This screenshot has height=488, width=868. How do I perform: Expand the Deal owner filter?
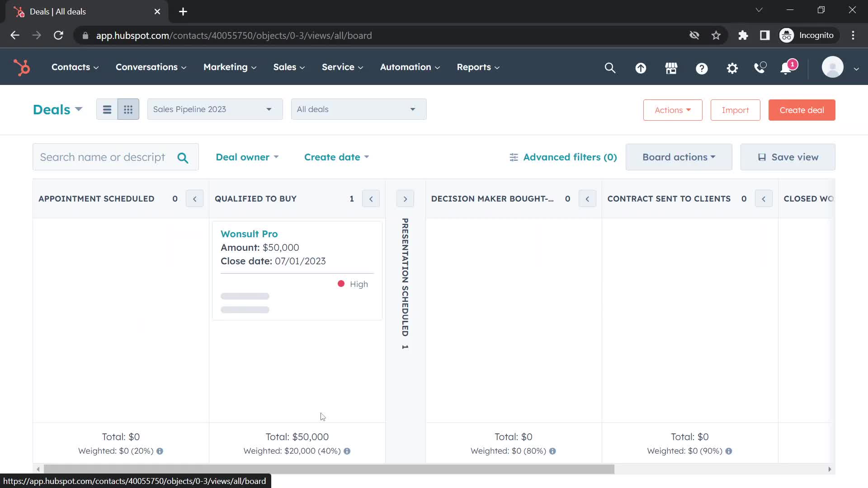coord(246,157)
